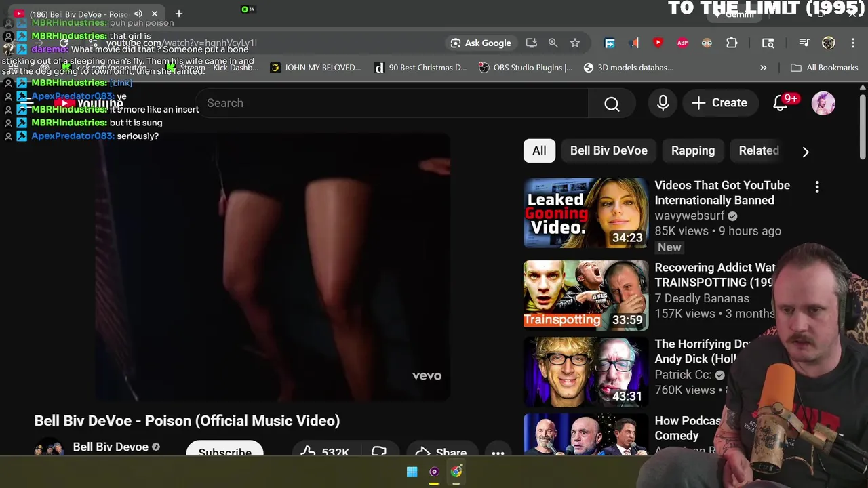This screenshot has width=868, height=488.
Task: Click the Ask Google button in address bar
Action: point(481,43)
